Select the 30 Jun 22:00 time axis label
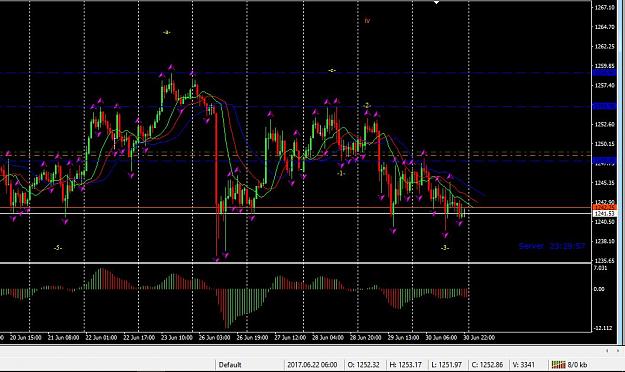 (x=479, y=337)
